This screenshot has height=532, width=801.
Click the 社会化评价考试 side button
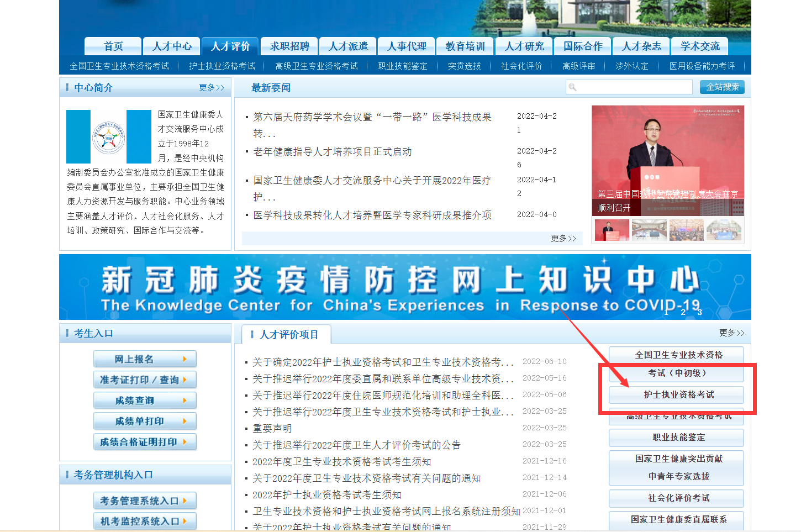click(676, 498)
